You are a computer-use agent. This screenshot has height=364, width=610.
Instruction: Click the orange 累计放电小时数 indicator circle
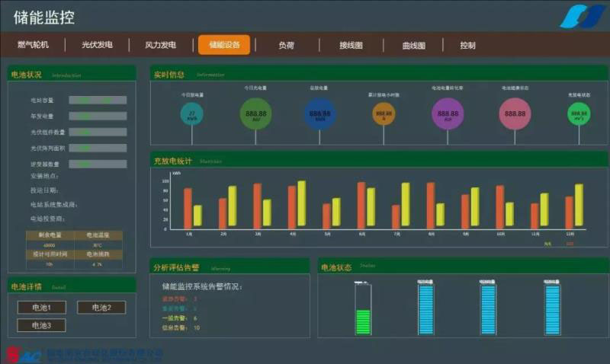tap(384, 114)
